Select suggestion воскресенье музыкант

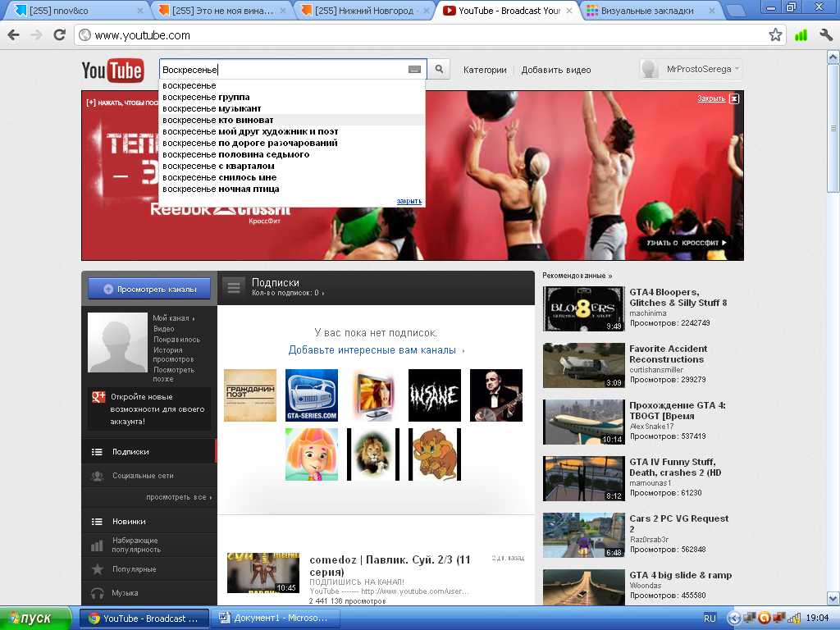(292, 109)
